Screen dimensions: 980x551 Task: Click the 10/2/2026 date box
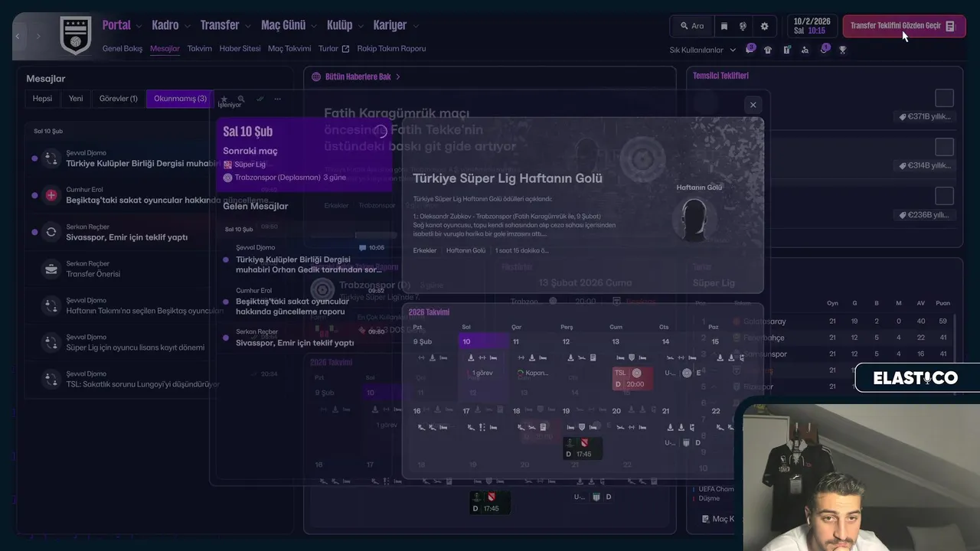pos(812,26)
